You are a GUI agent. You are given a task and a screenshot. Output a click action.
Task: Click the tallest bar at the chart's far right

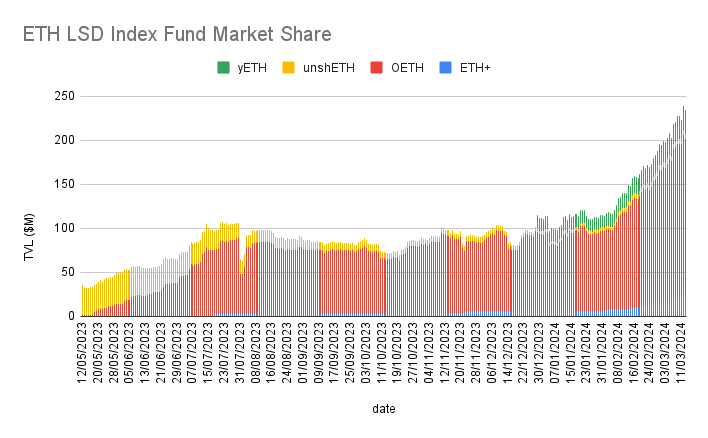tap(684, 212)
